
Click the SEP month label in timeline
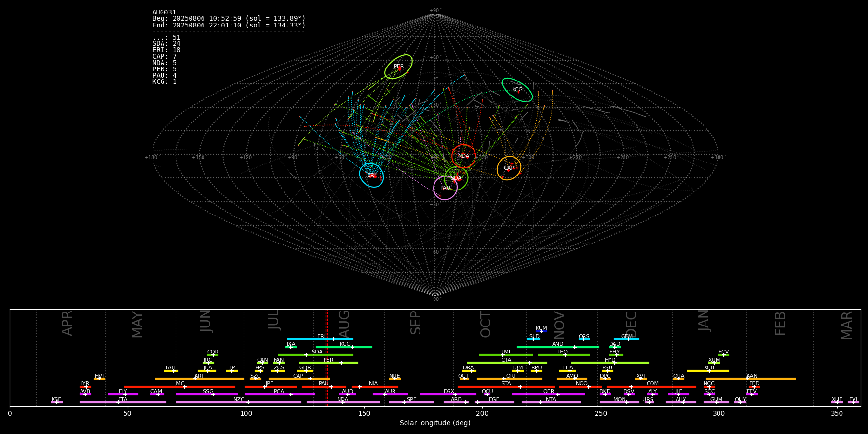click(416, 323)
